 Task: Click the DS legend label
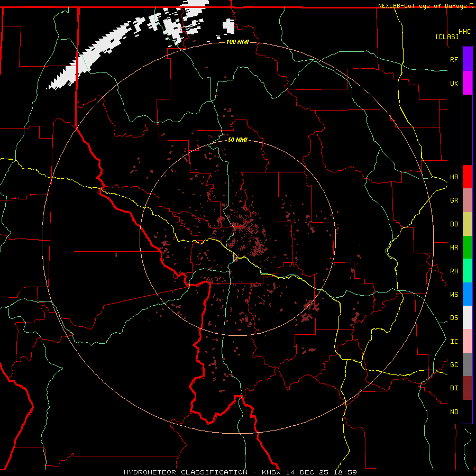[x=454, y=318]
